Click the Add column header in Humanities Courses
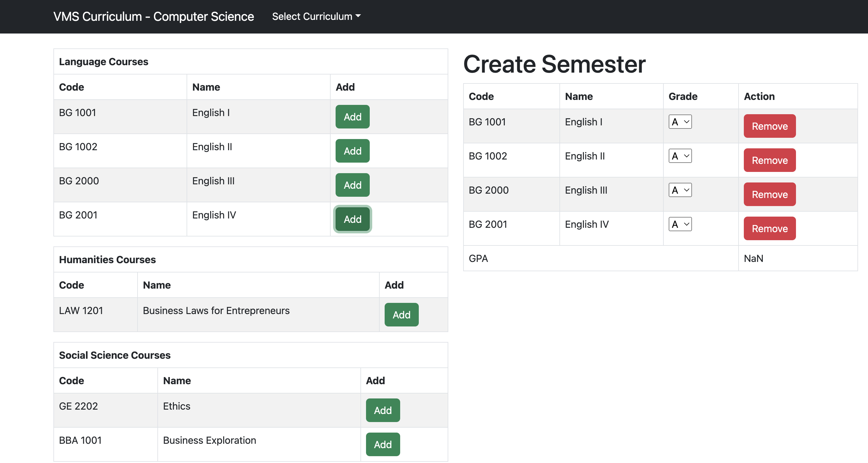868x463 pixels. point(394,285)
